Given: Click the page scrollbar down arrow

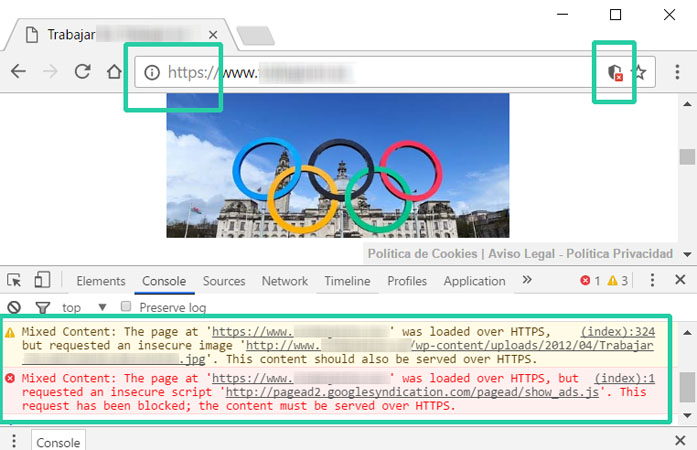Looking at the screenshot, I should (687, 255).
